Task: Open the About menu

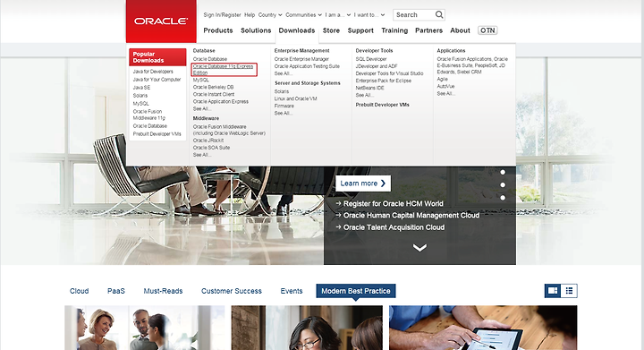Action: (x=460, y=30)
